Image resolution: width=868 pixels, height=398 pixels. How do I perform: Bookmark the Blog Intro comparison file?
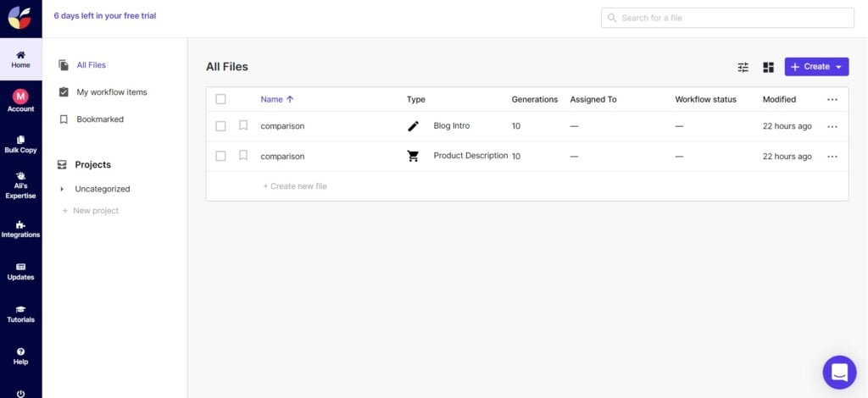[243, 125]
